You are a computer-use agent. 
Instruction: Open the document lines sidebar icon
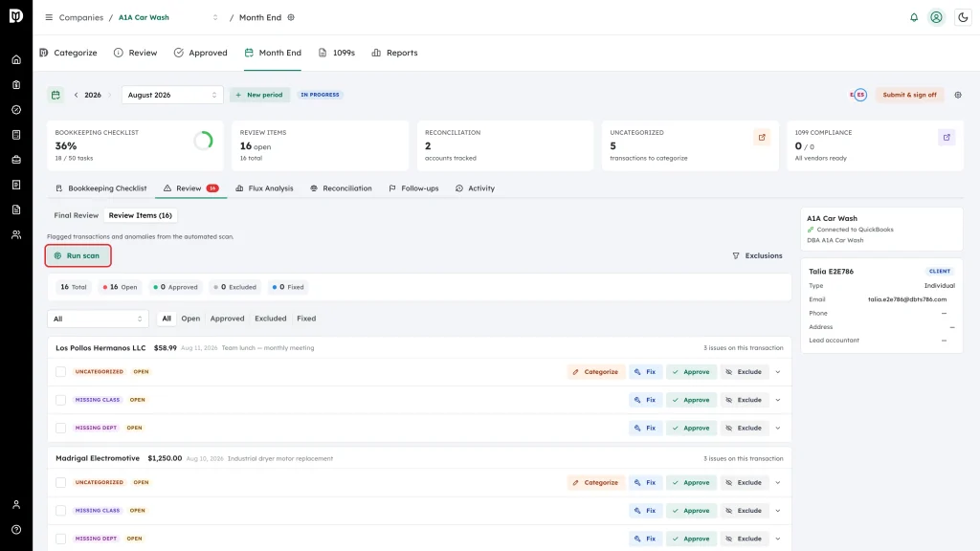click(16, 209)
